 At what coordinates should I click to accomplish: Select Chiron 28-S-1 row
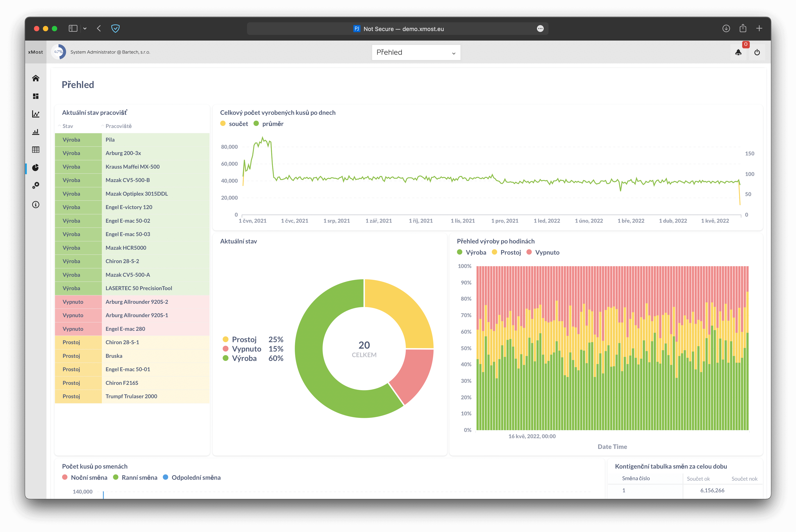pyautogui.click(x=132, y=342)
